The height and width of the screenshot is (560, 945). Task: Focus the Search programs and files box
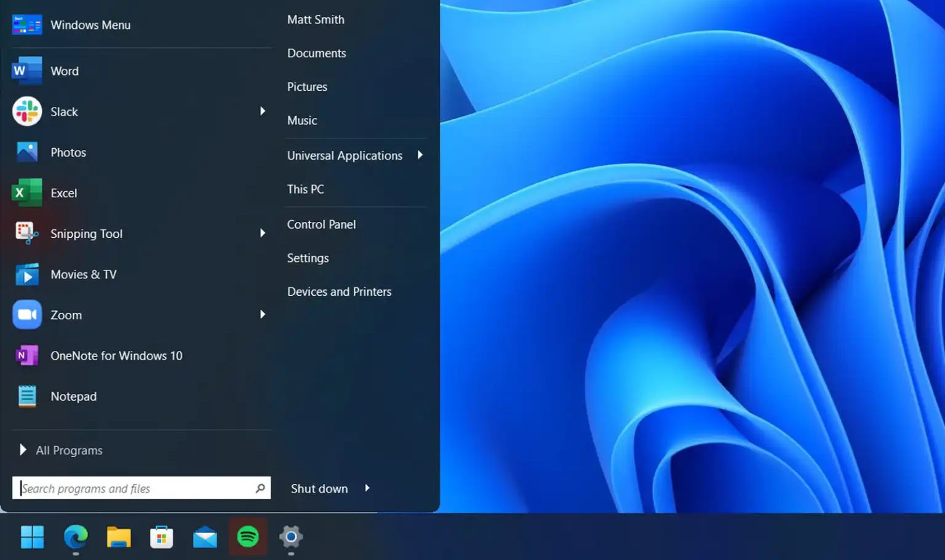click(142, 488)
